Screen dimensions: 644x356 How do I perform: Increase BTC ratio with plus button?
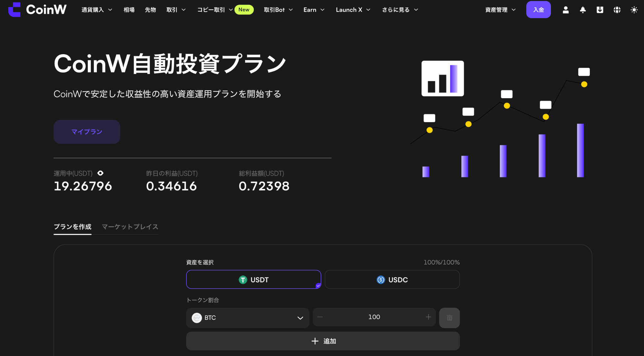pyautogui.click(x=428, y=317)
